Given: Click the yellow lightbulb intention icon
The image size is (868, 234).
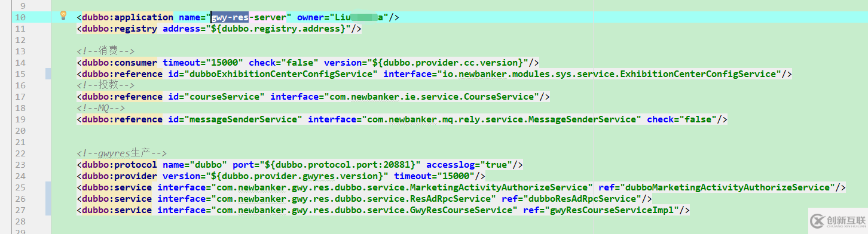Looking at the screenshot, I should (63, 16).
